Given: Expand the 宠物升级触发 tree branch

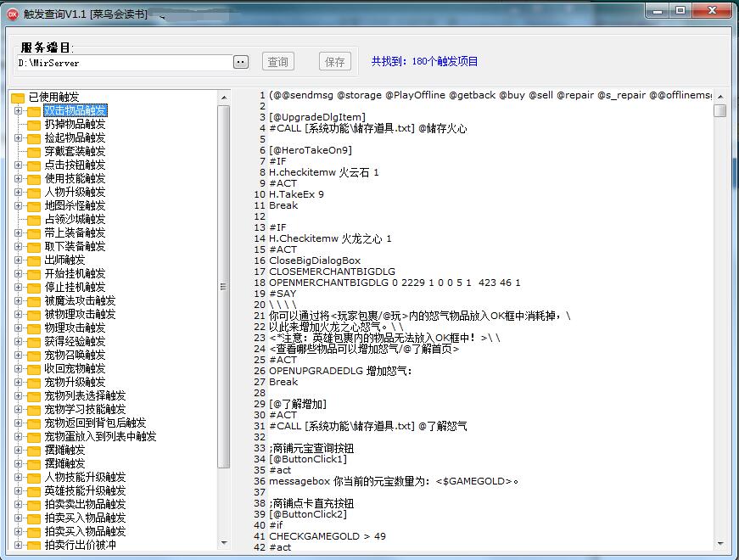Looking at the screenshot, I should (x=18, y=383).
